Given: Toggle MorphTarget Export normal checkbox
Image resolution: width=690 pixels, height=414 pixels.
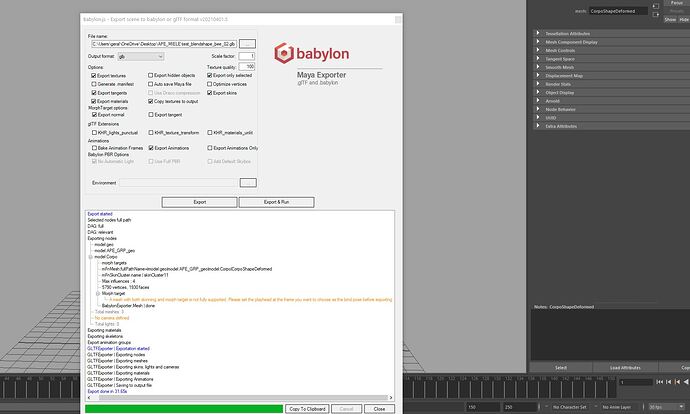Looking at the screenshot, I should [x=94, y=115].
